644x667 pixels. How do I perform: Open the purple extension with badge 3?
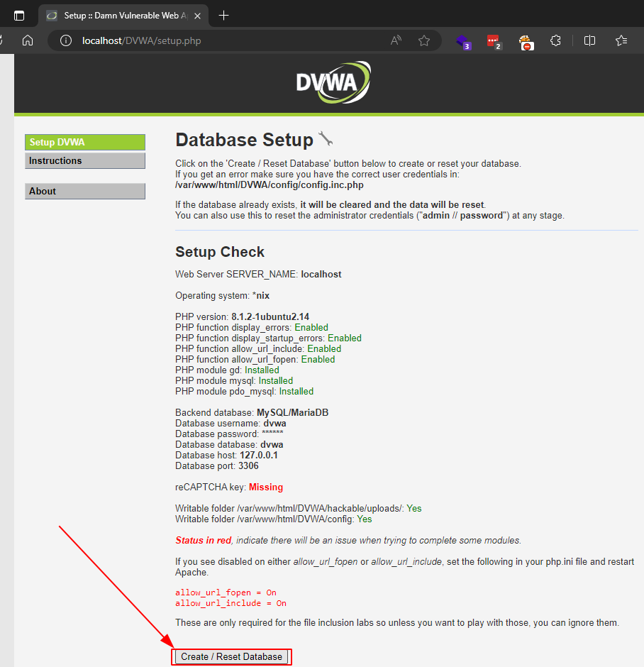462,40
